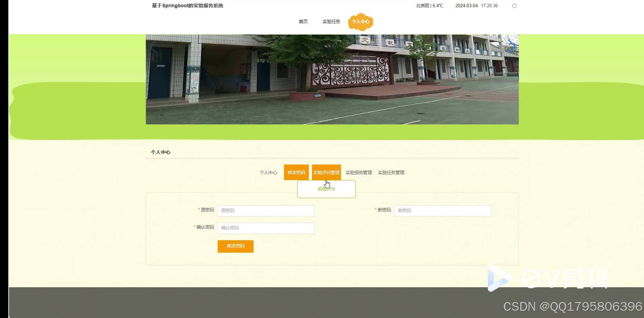Open 实验报告管理 sub-tab
The image size is (644, 318).
pos(359,172)
